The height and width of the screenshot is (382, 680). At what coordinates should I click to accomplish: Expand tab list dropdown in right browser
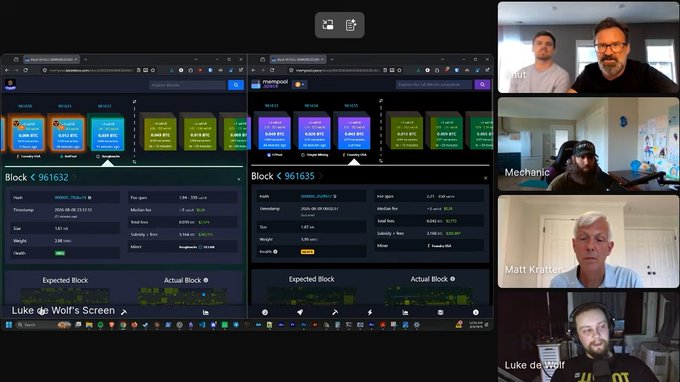point(442,59)
